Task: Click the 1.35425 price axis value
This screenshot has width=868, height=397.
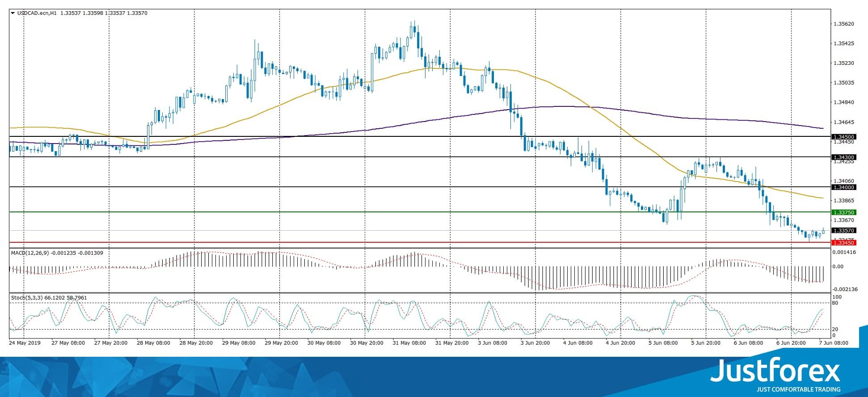Action: pyautogui.click(x=844, y=43)
